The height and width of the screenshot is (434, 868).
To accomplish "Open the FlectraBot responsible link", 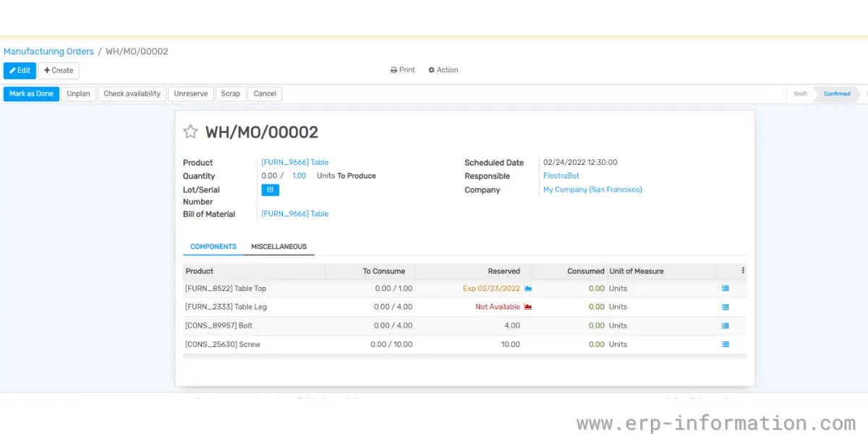I will click(561, 176).
